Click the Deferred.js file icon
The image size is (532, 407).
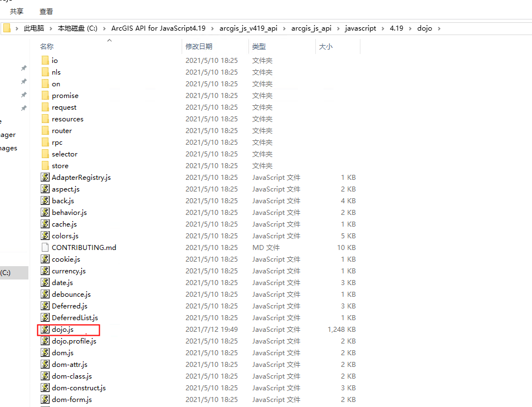(45, 306)
